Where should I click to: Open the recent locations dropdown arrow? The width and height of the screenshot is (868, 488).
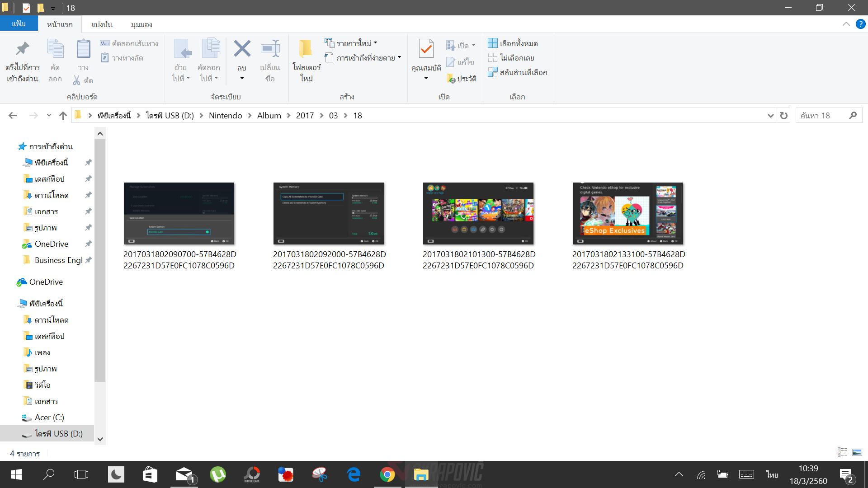(x=49, y=116)
